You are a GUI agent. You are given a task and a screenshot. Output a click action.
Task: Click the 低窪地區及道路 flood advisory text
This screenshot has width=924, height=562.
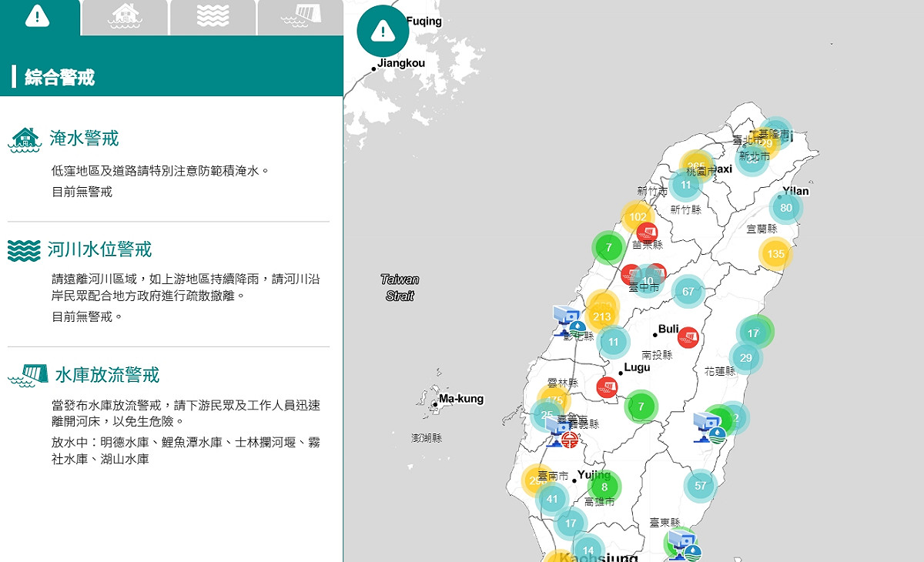point(161,170)
